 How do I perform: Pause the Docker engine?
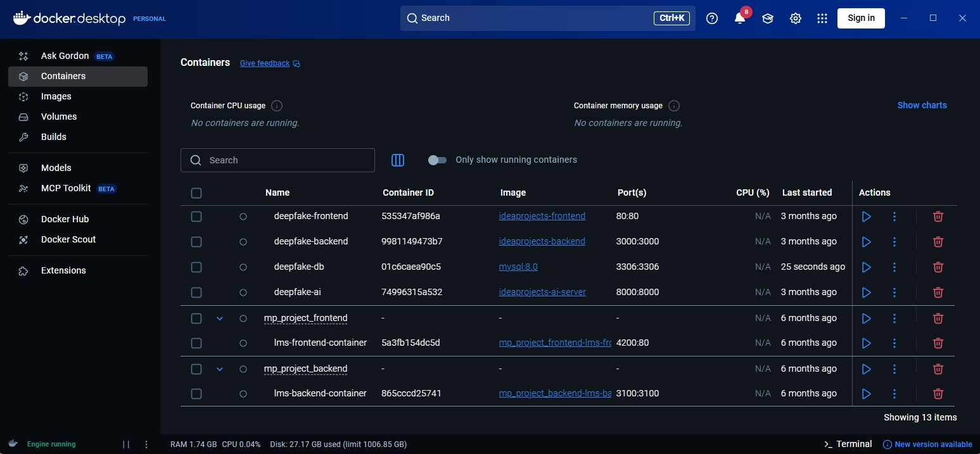[126, 445]
